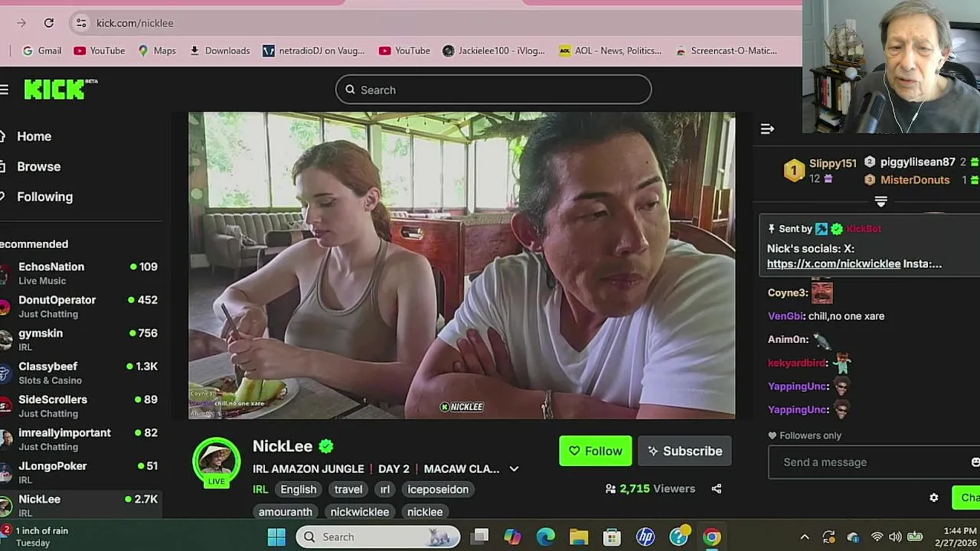Open EchosNation recommended channel
Image resolution: width=980 pixels, height=551 pixels.
[80, 273]
